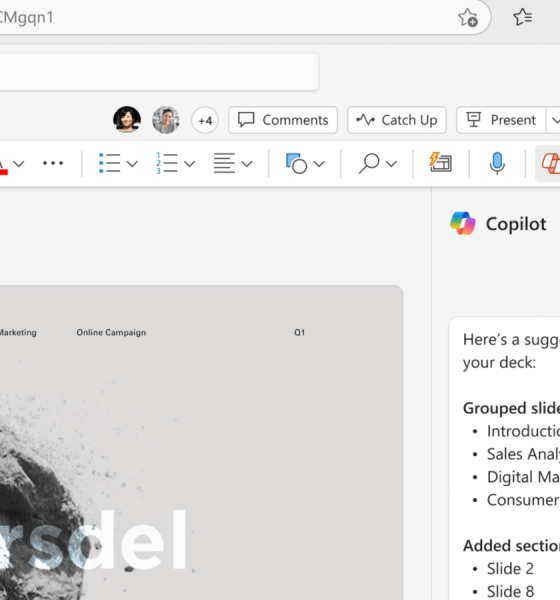The image size is (560, 600).
Task: Apply numbered list formatting
Action: click(167, 163)
